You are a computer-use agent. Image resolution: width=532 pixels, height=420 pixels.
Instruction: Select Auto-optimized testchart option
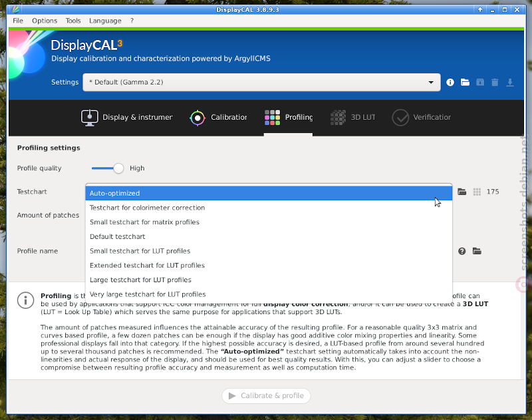point(269,193)
